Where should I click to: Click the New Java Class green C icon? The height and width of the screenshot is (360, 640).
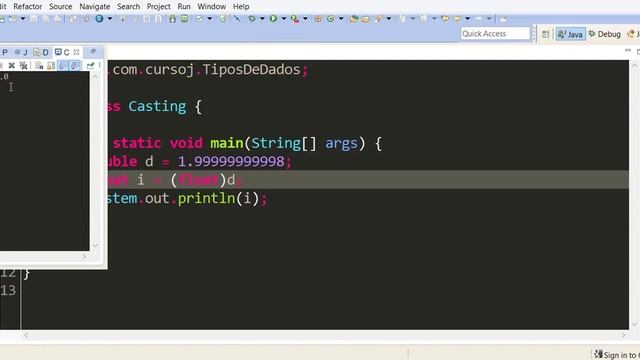coord(331,18)
